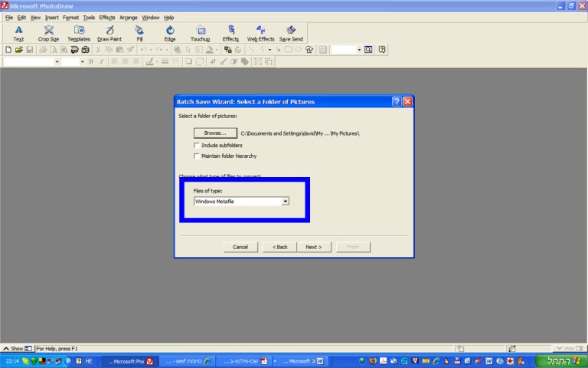Click the taskbar clock 22:14
Image resolution: width=588 pixels, height=368 pixels.
(12, 361)
